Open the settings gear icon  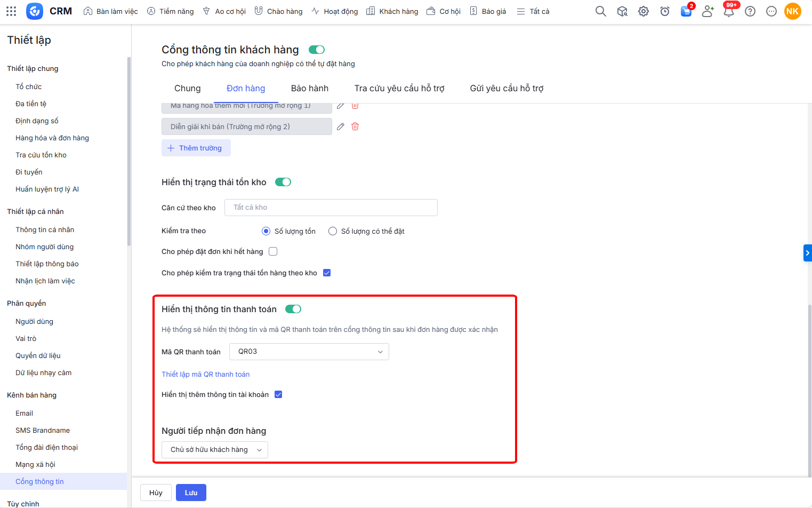pyautogui.click(x=644, y=11)
